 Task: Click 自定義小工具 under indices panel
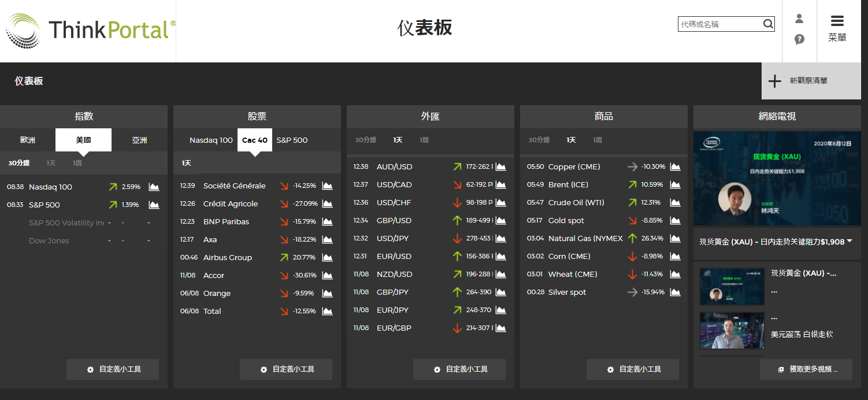(x=113, y=369)
